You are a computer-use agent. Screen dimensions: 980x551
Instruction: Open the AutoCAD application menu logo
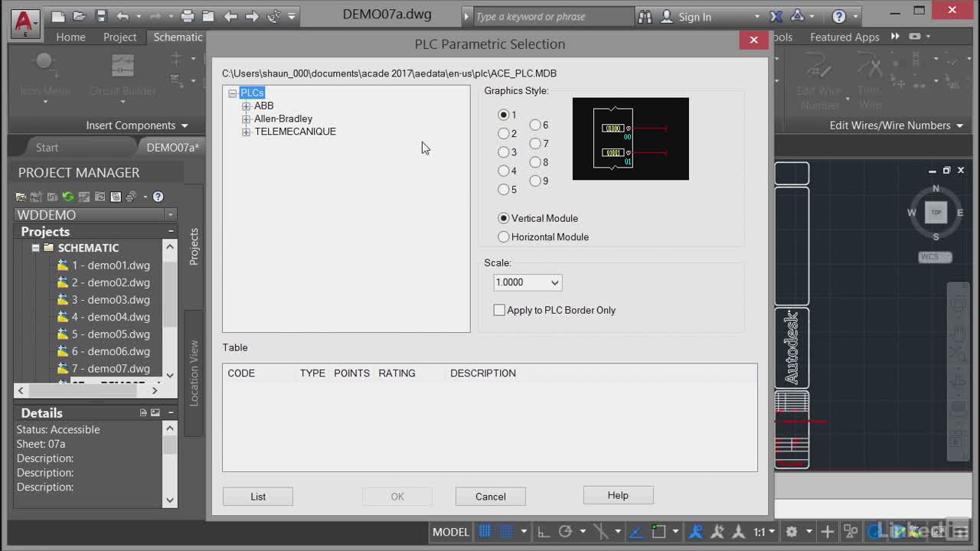[24, 23]
